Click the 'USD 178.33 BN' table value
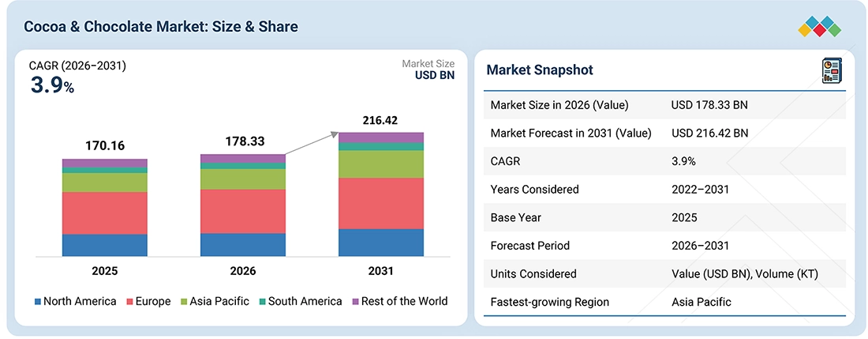Image resolution: width=868 pixels, height=339 pixels. 709,104
